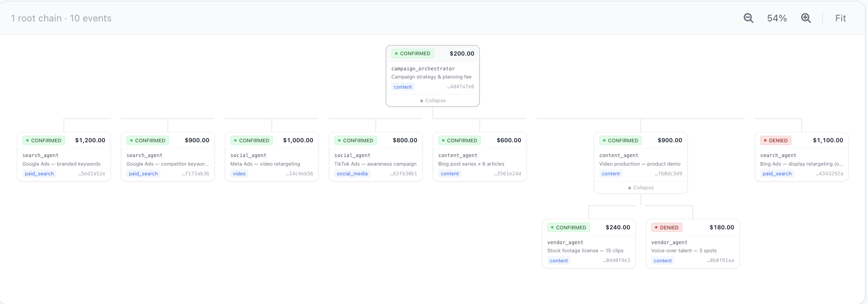
Task: Select the Blog post series × 6 articles text
Action: 471,164
